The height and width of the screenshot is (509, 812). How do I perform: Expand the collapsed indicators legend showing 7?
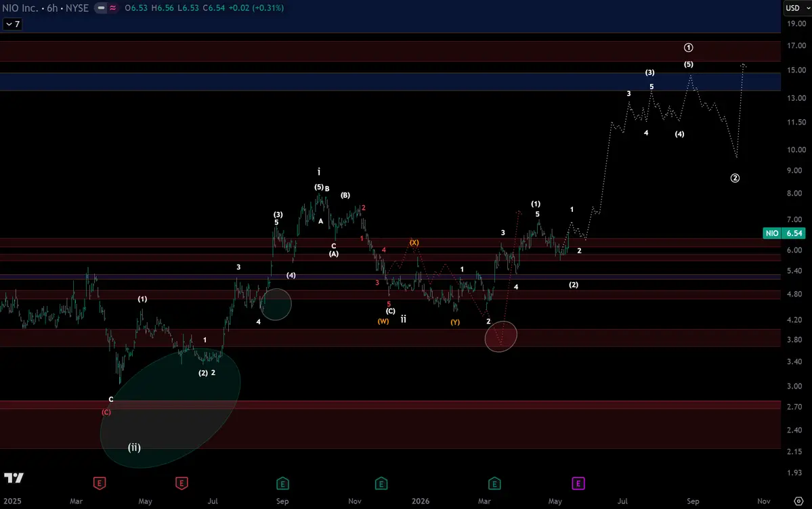[12, 24]
